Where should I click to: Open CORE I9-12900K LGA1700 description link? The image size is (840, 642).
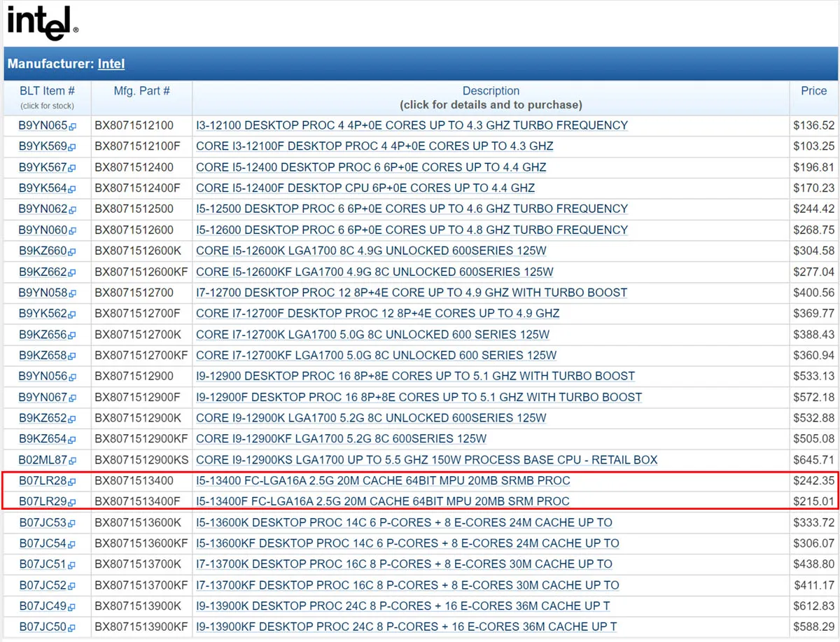pos(371,418)
